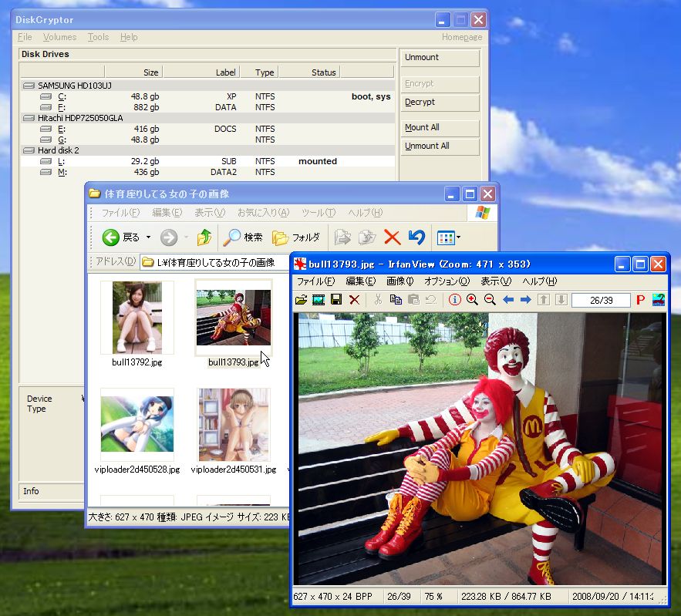Screen dimensions: 681x616
Task: Open DiskCryptor Tools menu
Action: pos(98,37)
